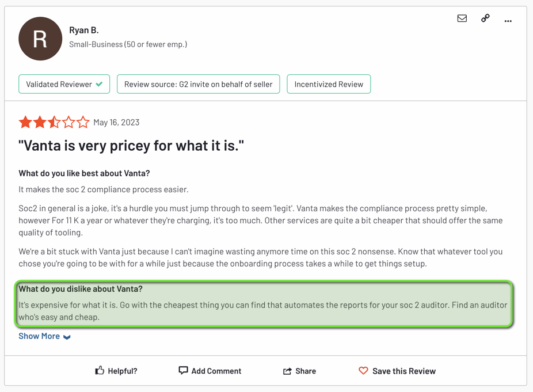
Task: Select the Review source G2 invite tag
Action: (198, 84)
